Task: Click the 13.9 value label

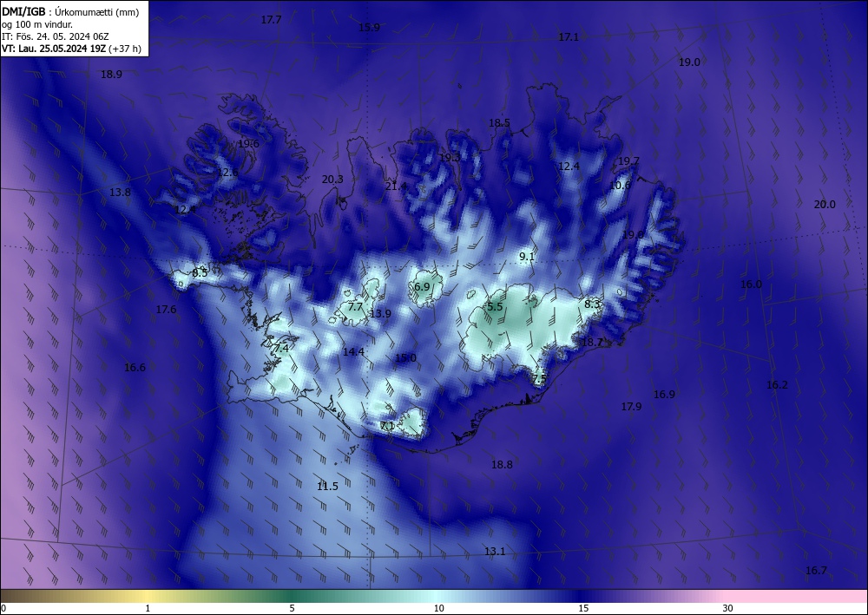Action: click(380, 314)
